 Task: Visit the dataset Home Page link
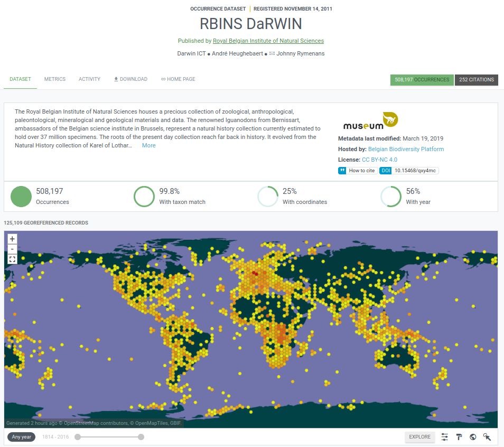coord(178,79)
